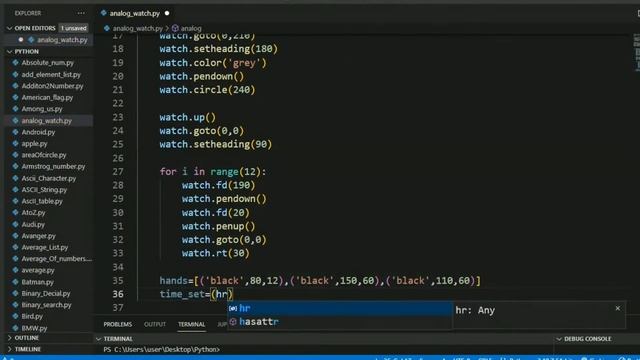Select analog_watch.py in the Python folder

(x=46, y=121)
